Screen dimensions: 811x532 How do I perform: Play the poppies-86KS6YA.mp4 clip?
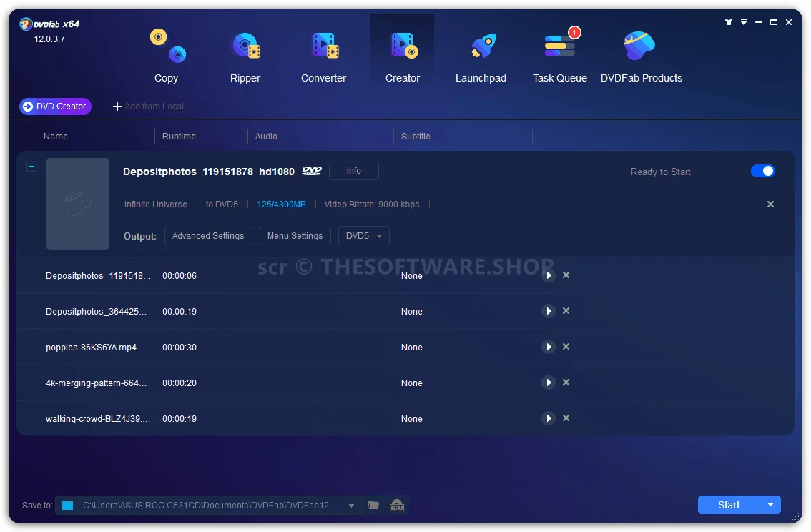pos(549,347)
